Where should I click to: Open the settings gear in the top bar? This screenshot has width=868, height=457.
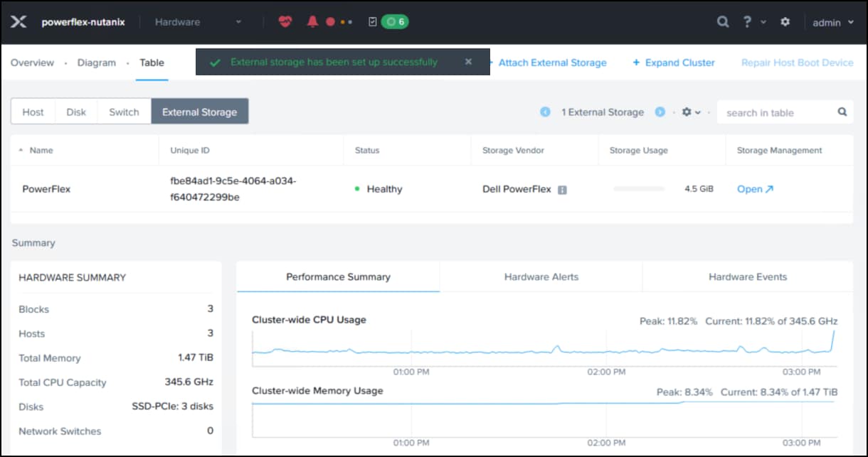pyautogui.click(x=785, y=22)
